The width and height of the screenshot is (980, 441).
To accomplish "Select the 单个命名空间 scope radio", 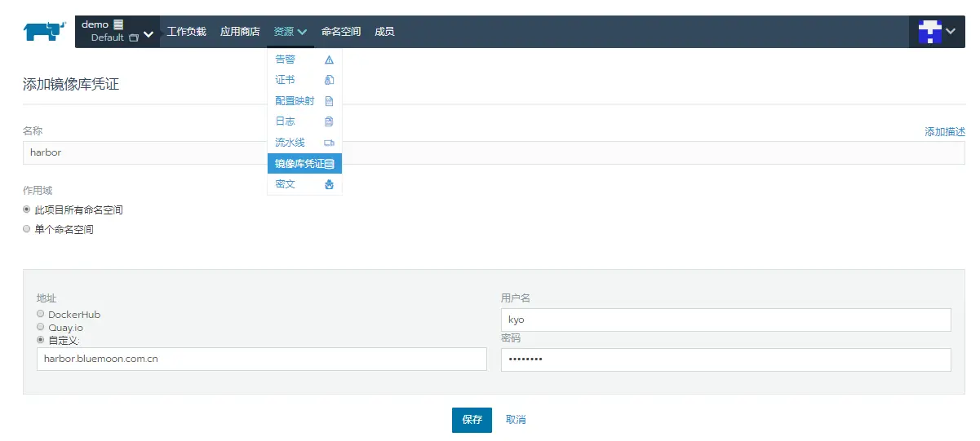I will [x=27, y=229].
